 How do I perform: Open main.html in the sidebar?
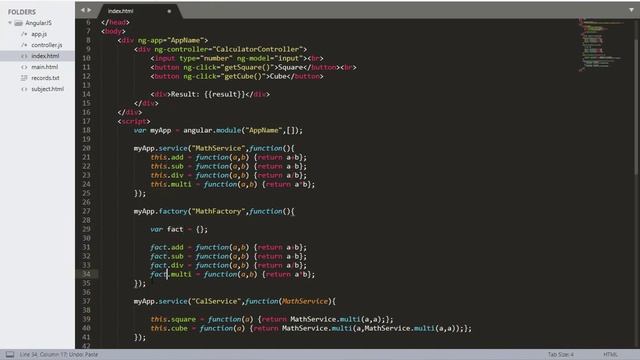coord(44,67)
